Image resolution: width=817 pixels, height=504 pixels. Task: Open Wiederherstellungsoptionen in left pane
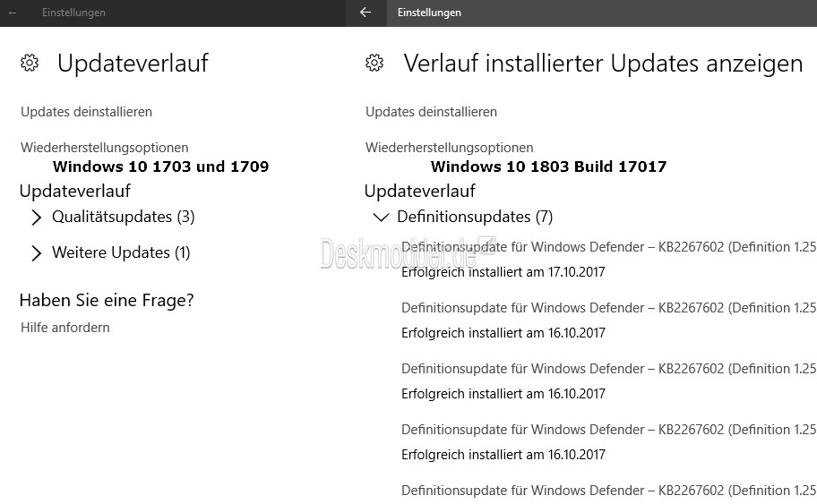(105, 148)
